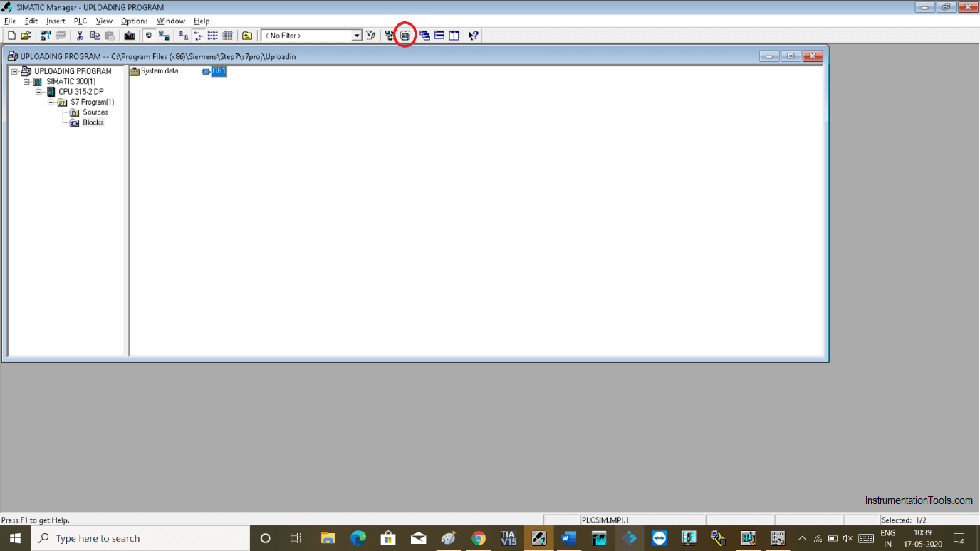Open Cortana from the taskbar
This screenshot has width=980, height=551.
click(266, 538)
